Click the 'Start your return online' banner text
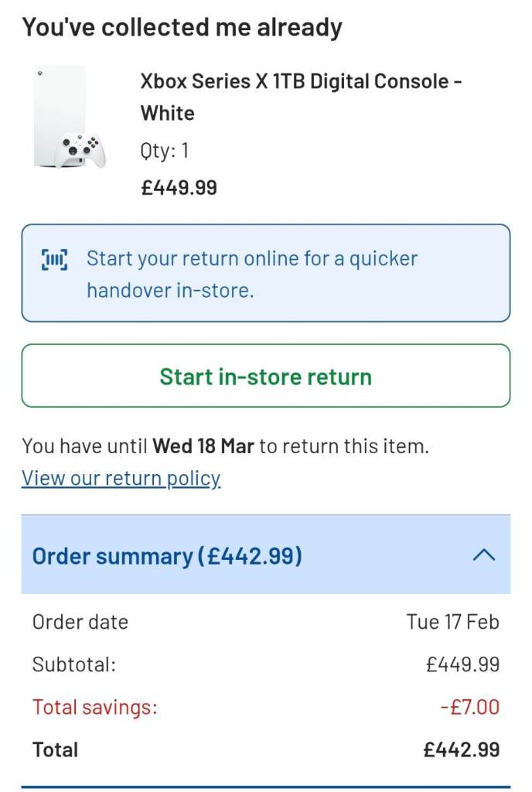The image size is (532, 792). tap(252, 274)
